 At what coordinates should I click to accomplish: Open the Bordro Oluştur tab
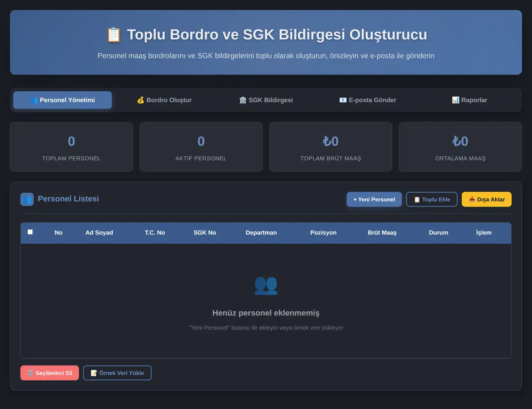coord(164,100)
